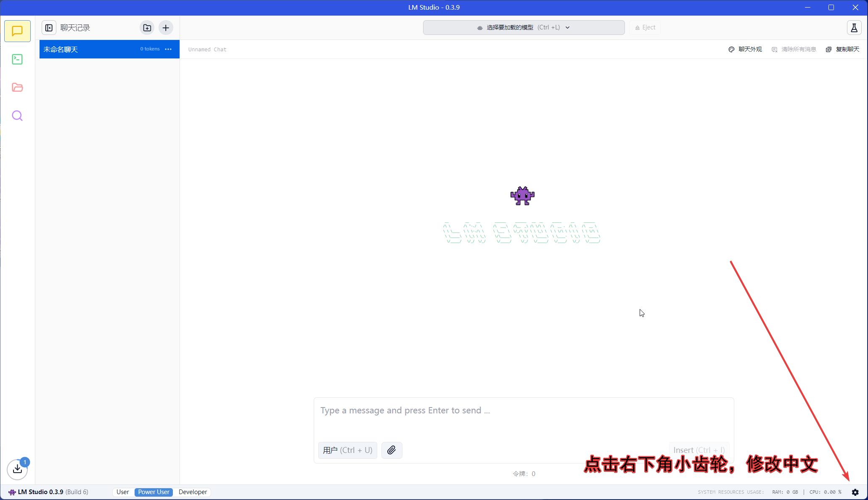Open My Models folder sidebar icon
Screen dimensions: 868x500
click(17, 87)
